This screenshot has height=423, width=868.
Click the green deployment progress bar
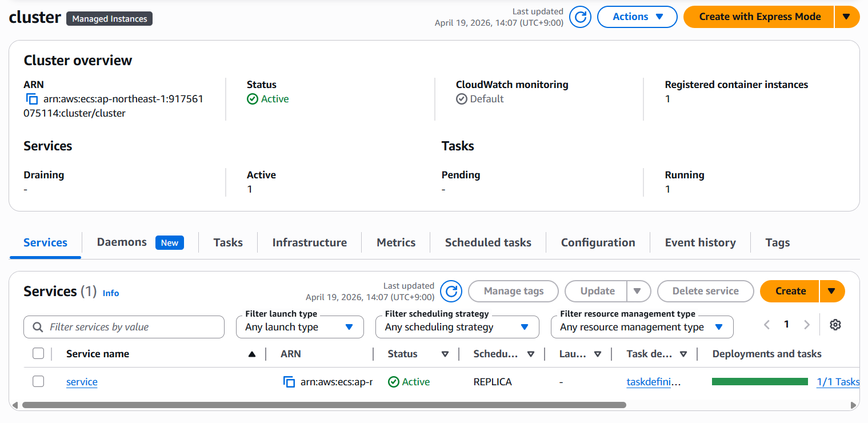[759, 382]
